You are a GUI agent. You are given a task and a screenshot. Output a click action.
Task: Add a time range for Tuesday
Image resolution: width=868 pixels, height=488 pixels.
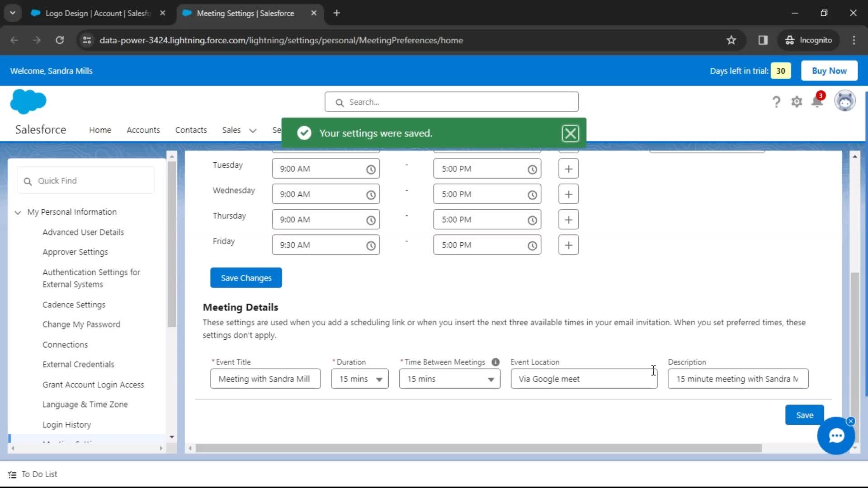568,169
